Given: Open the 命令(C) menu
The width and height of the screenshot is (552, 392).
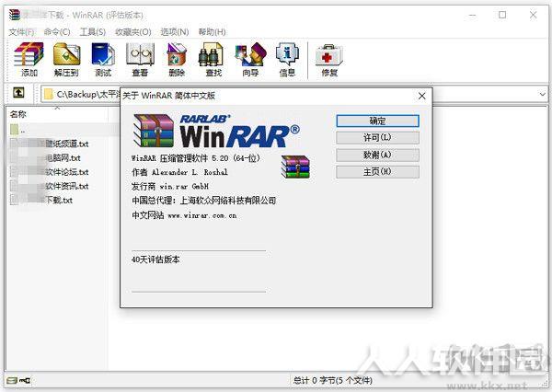Looking at the screenshot, I should (x=57, y=32).
